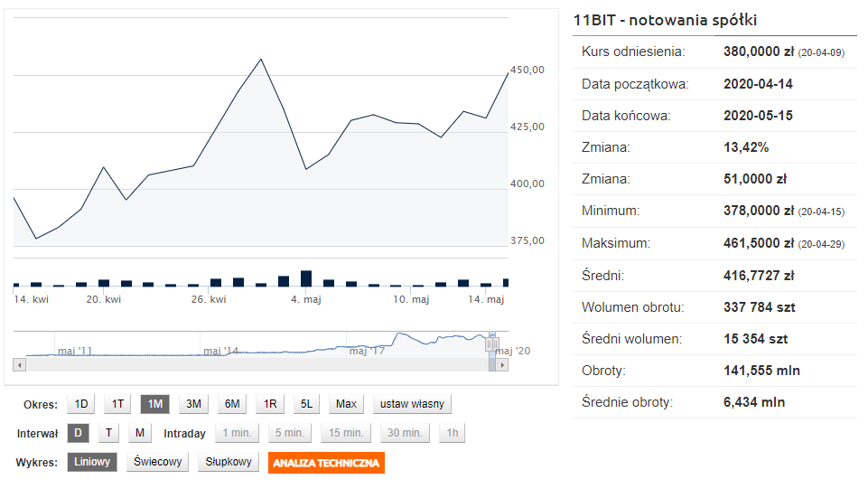Select the 1R period button
Image resolution: width=868 pixels, height=489 pixels.
coord(270,404)
